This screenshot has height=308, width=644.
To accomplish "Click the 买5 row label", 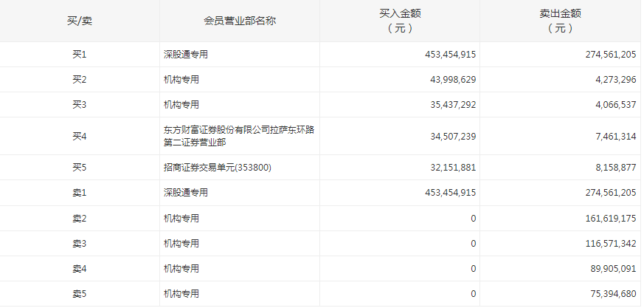I will pyautogui.click(x=80, y=168).
